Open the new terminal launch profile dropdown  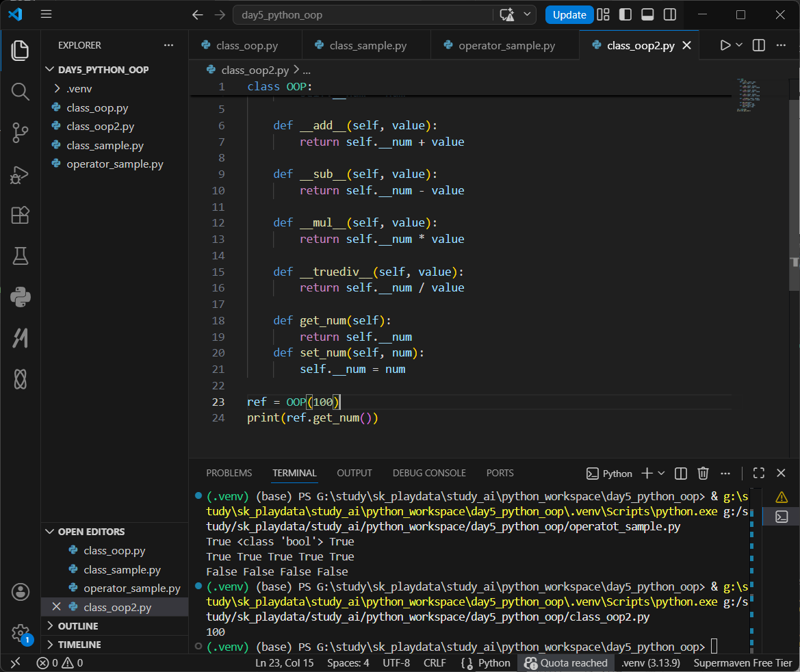(661, 473)
